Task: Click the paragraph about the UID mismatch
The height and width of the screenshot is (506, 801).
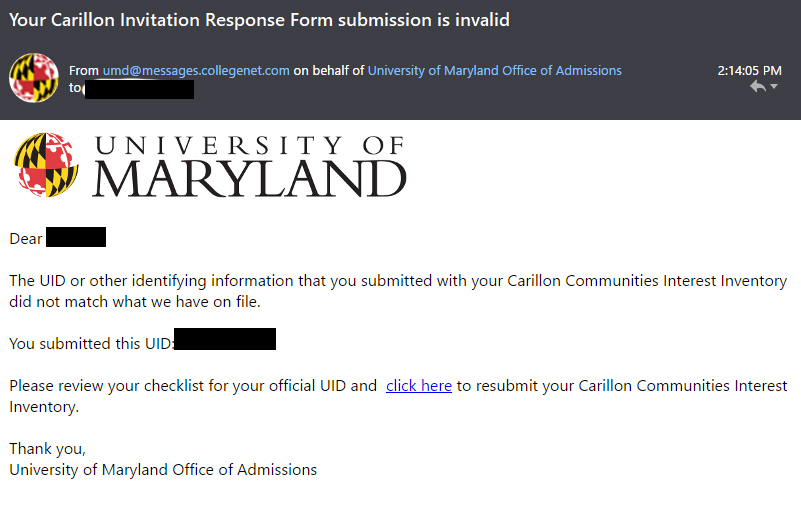Action: (398, 291)
